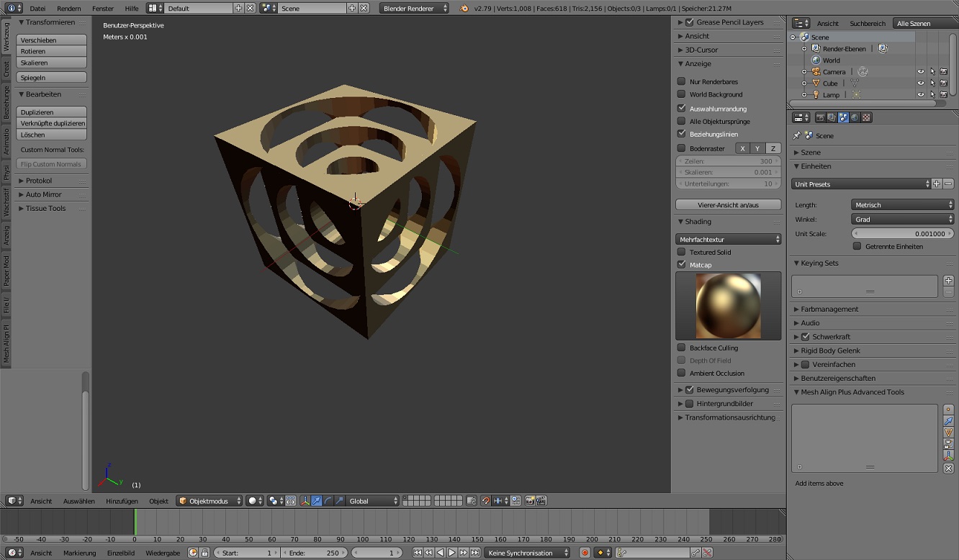The image size is (959, 560).
Task: Open the Datei menu
Action: point(37,8)
